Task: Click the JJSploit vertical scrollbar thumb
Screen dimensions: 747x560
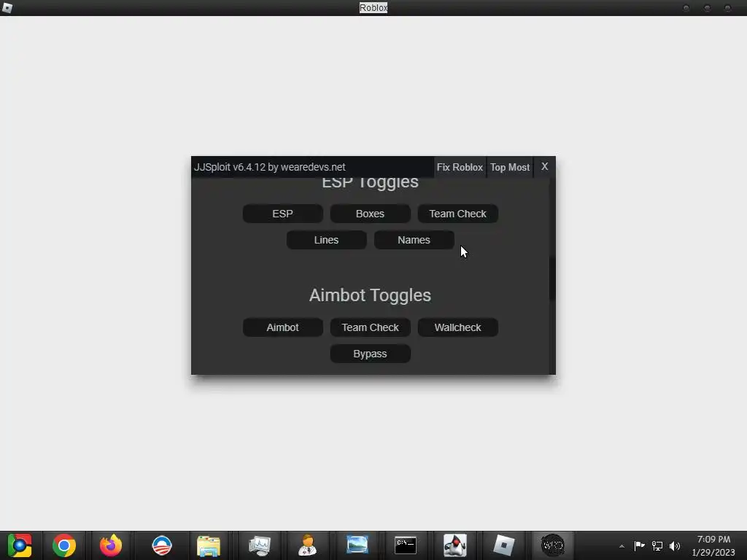Action: click(x=552, y=279)
